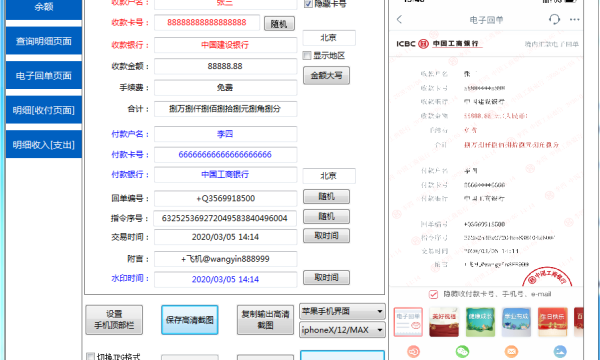This screenshot has height=360, width=600.
Task: Click the 交易时间 field
Action: click(x=225, y=237)
